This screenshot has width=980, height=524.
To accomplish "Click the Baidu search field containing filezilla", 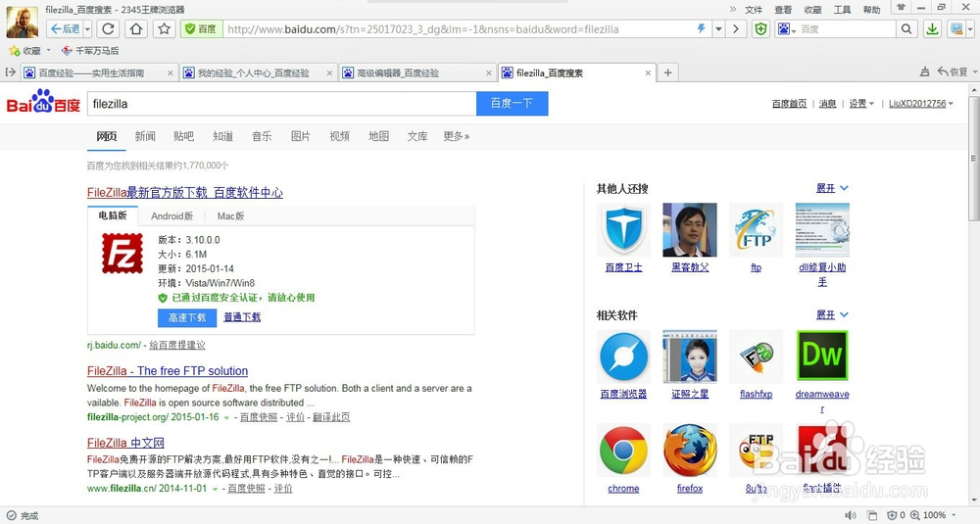I will coord(281,104).
